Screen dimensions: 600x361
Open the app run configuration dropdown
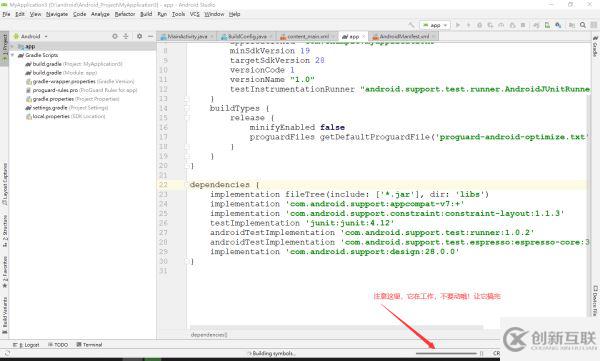(x=435, y=25)
